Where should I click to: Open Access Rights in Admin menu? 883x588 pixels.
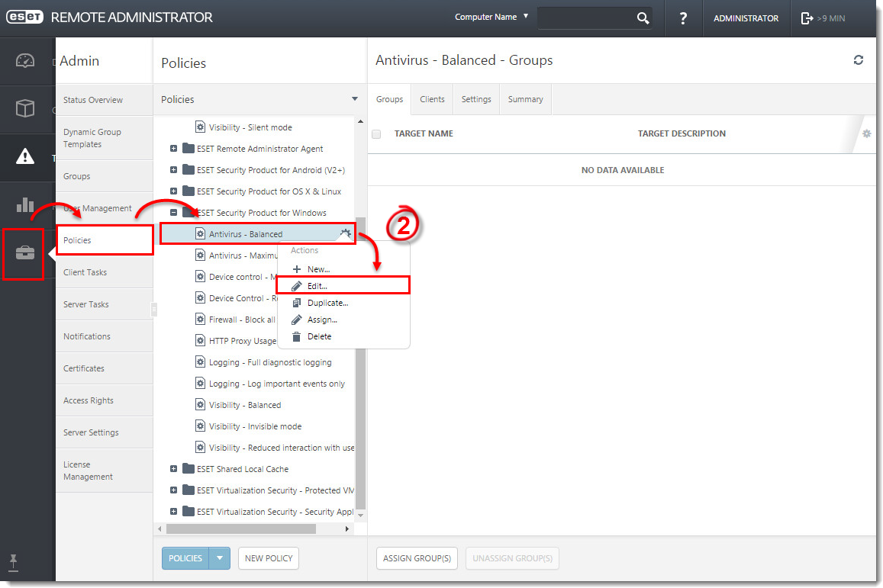(x=105, y=400)
